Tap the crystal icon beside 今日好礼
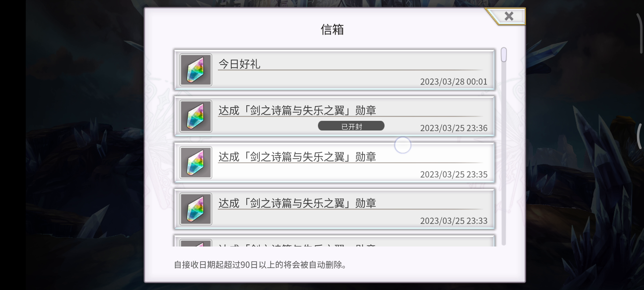This screenshot has height=290, width=644. point(196,70)
